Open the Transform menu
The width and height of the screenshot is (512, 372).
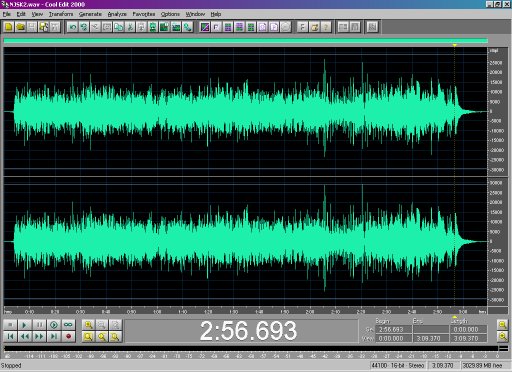coord(61,14)
